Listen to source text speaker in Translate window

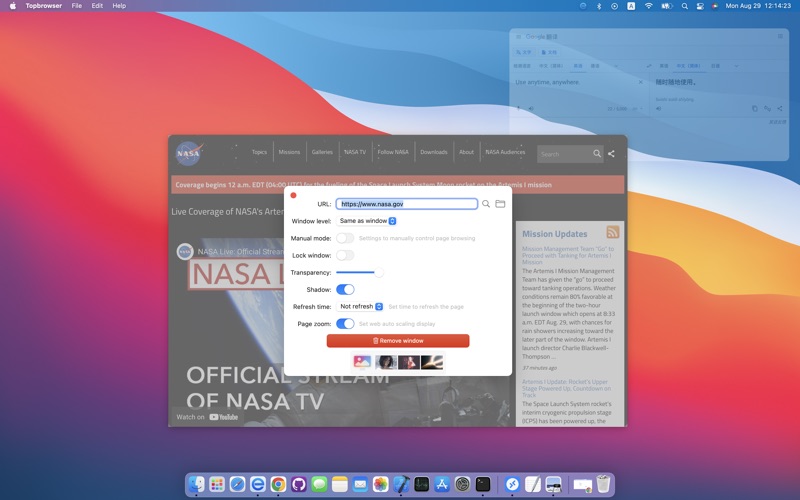(531, 108)
